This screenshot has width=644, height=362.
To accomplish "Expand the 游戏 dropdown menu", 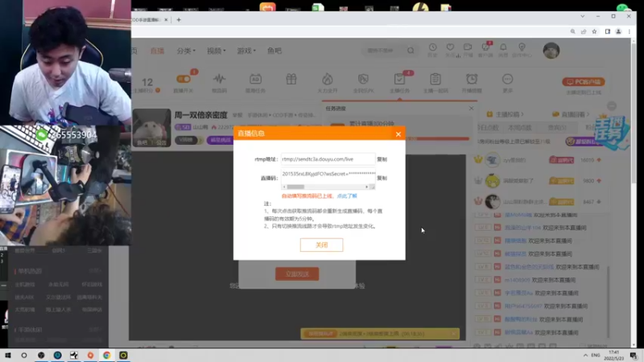I will point(246,51).
